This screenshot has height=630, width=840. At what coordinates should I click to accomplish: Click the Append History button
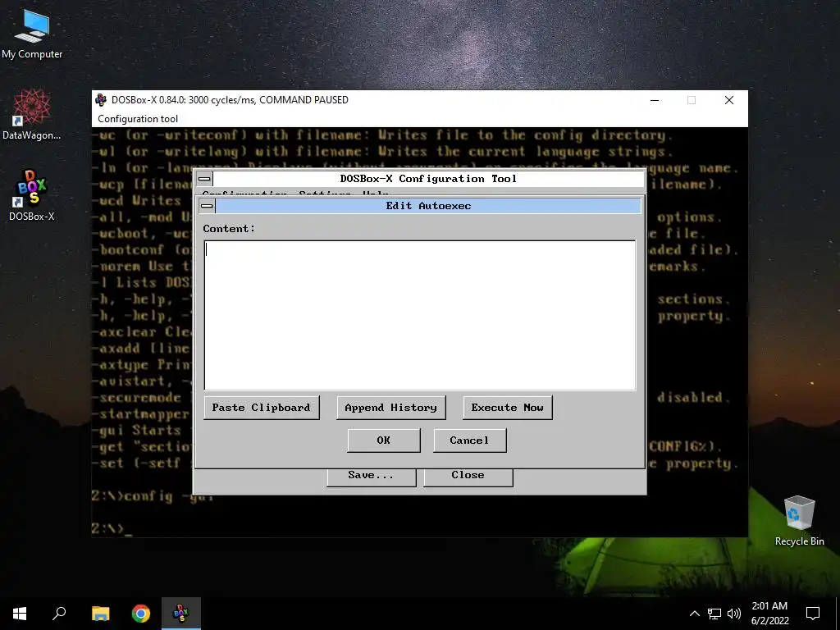click(x=391, y=408)
